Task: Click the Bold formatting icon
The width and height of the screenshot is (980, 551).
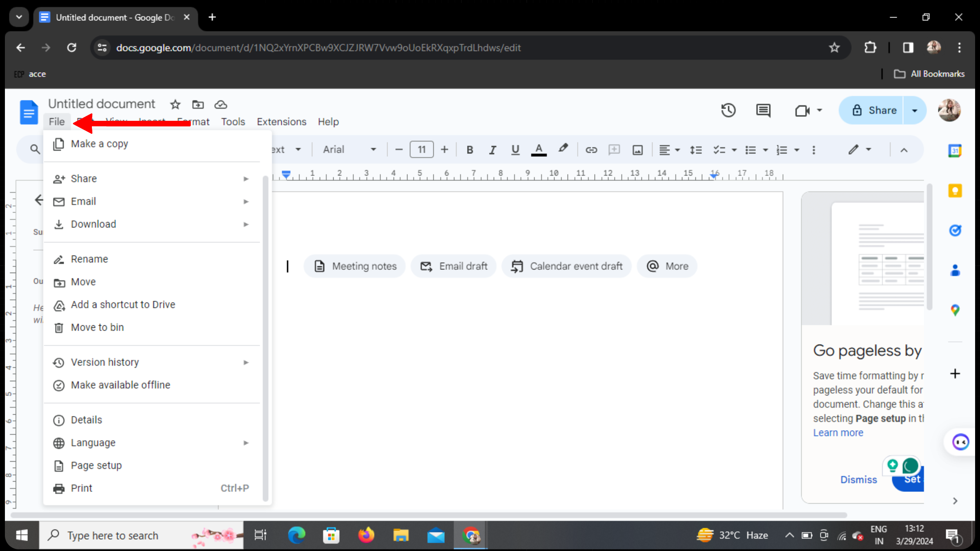Action: coord(470,150)
